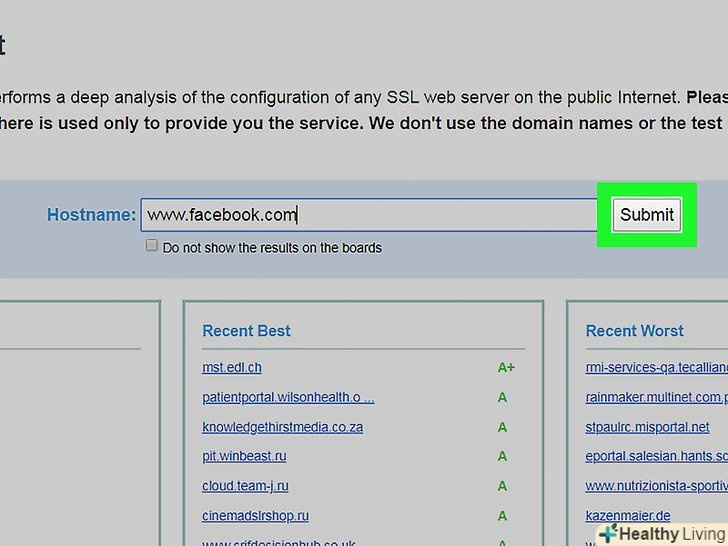Click the Recent Worst heading
Screen dimensions: 728x546
[635, 331]
